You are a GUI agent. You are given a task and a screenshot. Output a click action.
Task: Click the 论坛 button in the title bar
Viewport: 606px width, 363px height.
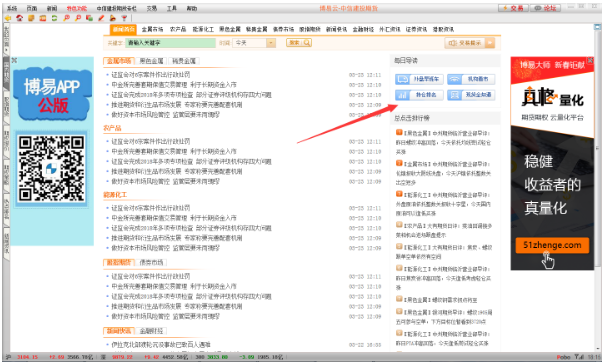pos(545,8)
